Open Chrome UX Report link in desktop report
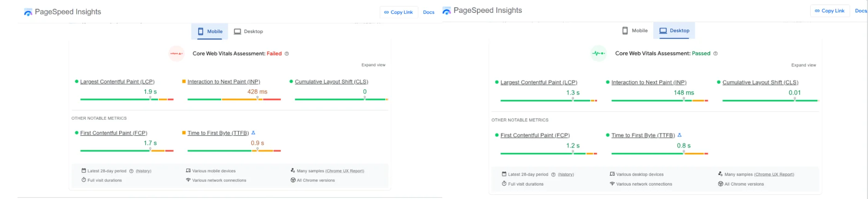The height and width of the screenshot is (199, 868). pos(774,175)
